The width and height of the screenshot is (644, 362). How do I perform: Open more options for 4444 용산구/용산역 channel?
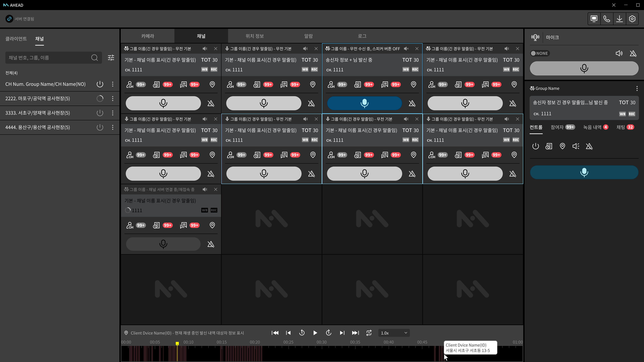[x=113, y=127]
